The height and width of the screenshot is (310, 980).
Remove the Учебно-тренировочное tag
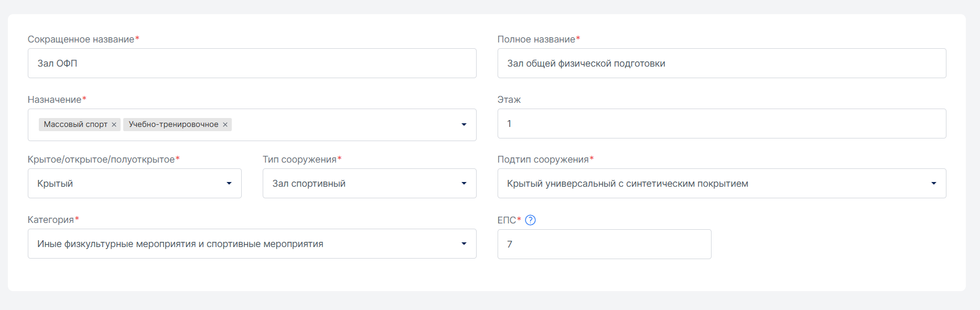click(225, 125)
